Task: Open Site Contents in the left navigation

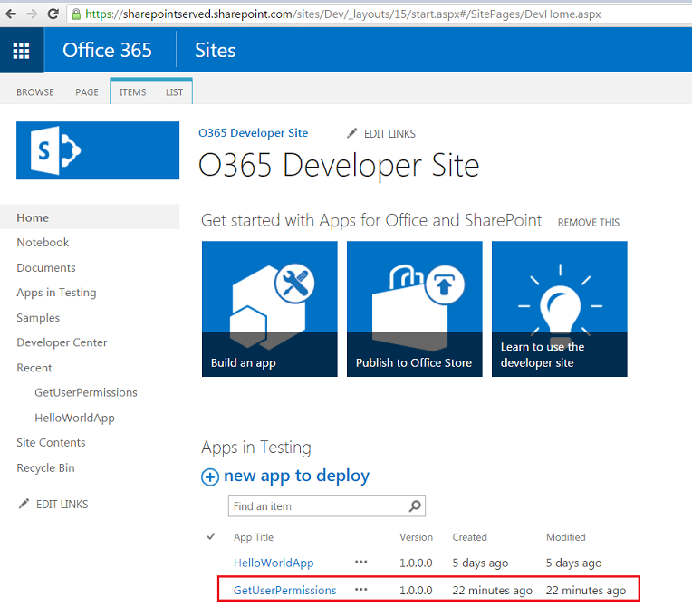Action: pos(52,443)
